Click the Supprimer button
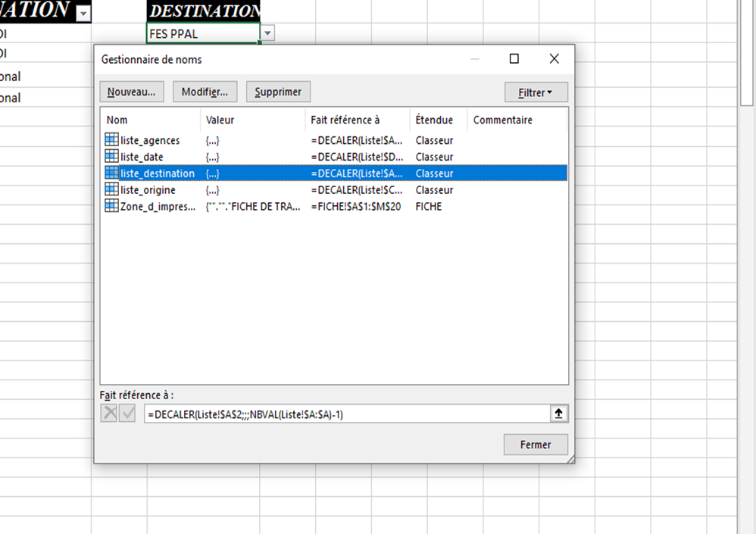 [278, 92]
